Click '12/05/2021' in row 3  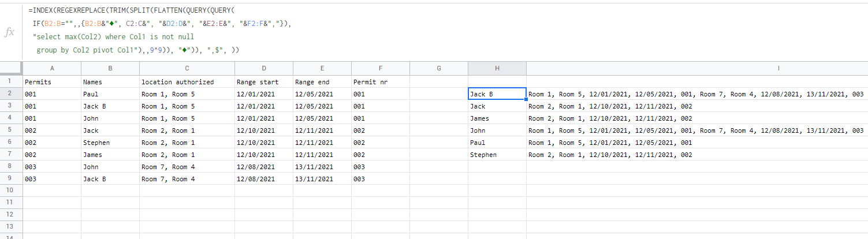[x=322, y=106]
